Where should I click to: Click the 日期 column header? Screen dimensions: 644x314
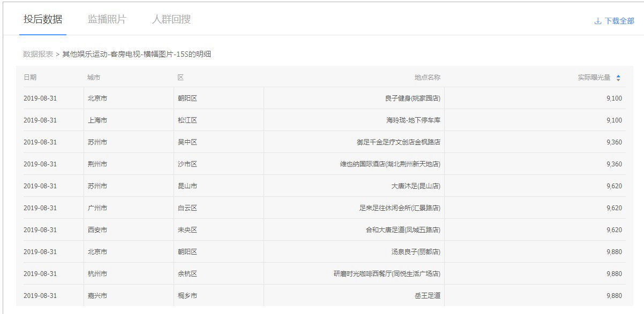pos(30,78)
